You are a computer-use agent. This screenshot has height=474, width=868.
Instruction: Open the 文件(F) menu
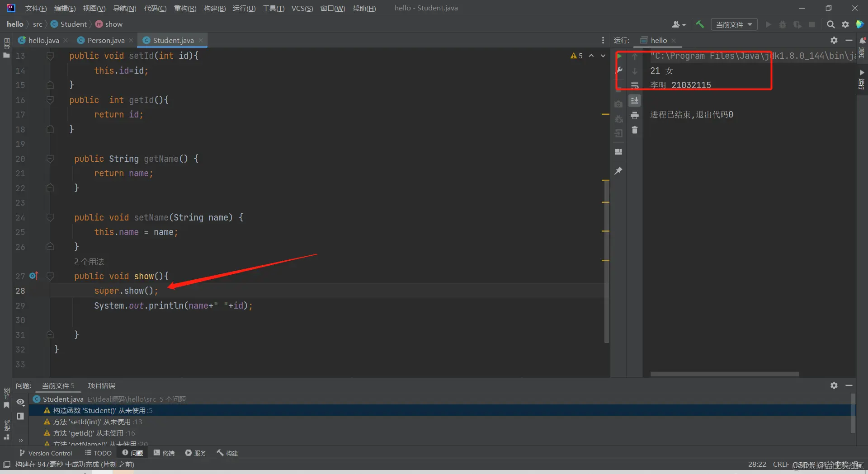coord(36,8)
